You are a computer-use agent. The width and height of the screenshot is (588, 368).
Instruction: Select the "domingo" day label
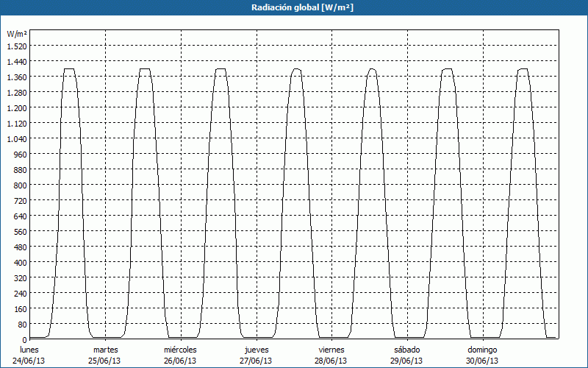pos(483,350)
